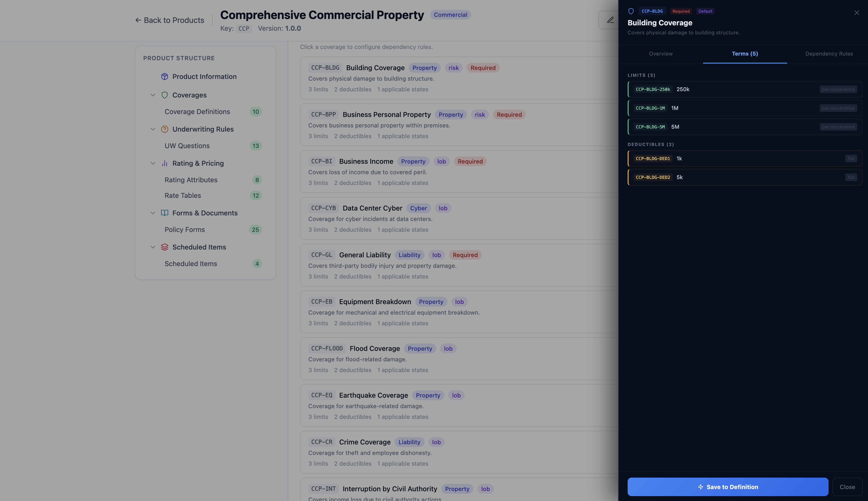868x501 pixels.
Task: Open the Flood Coverage card
Action: tap(459, 359)
